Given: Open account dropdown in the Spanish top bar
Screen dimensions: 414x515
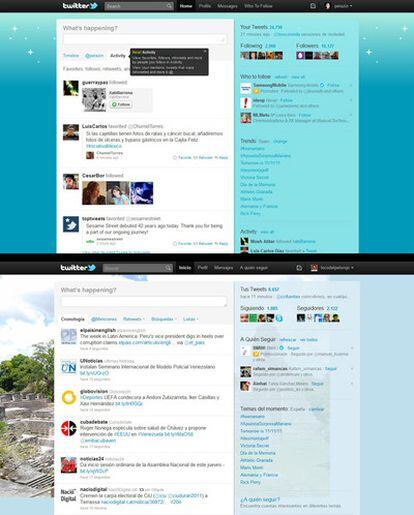Looking at the screenshot, I should [352, 268].
